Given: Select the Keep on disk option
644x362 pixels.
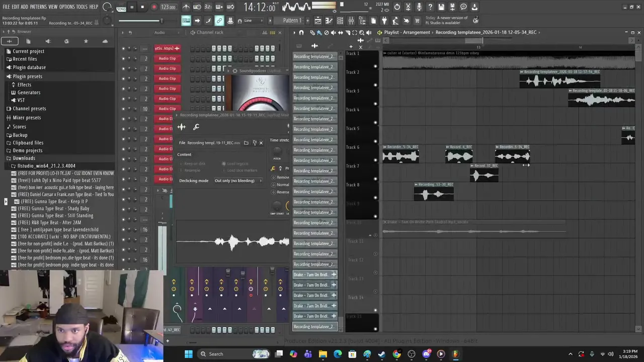Looking at the screenshot, I should click(193, 164).
